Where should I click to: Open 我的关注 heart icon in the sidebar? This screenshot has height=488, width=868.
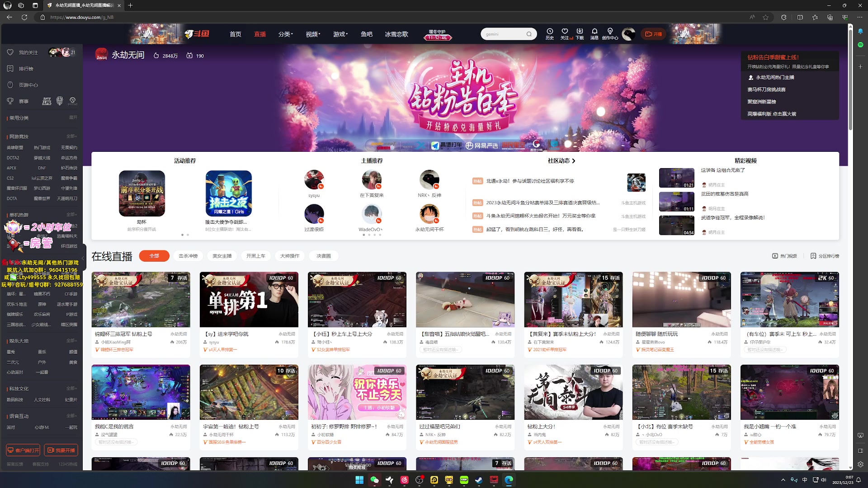tap(10, 52)
